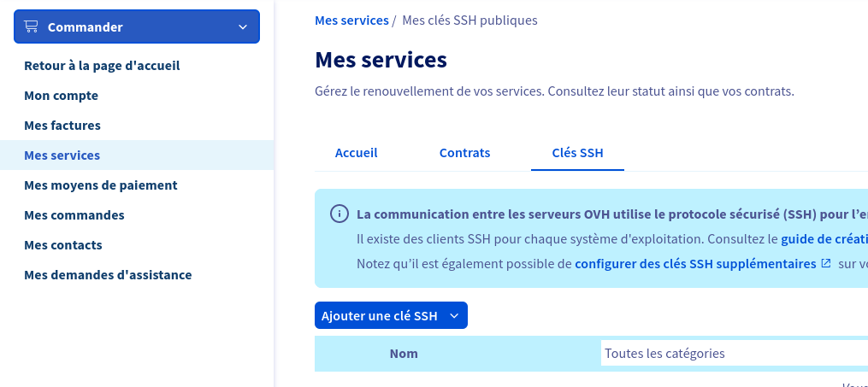868x387 pixels.
Task: Switch to the Contrats tab
Action: coord(464,153)
